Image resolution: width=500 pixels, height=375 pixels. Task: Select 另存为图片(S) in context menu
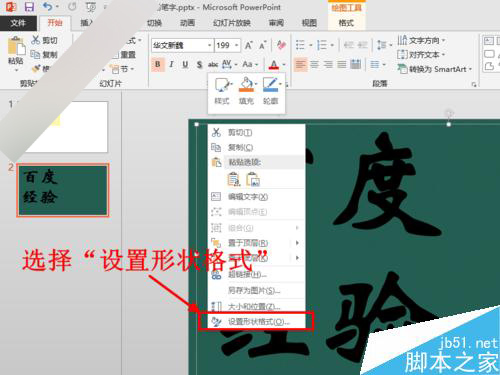pos(256,290)
